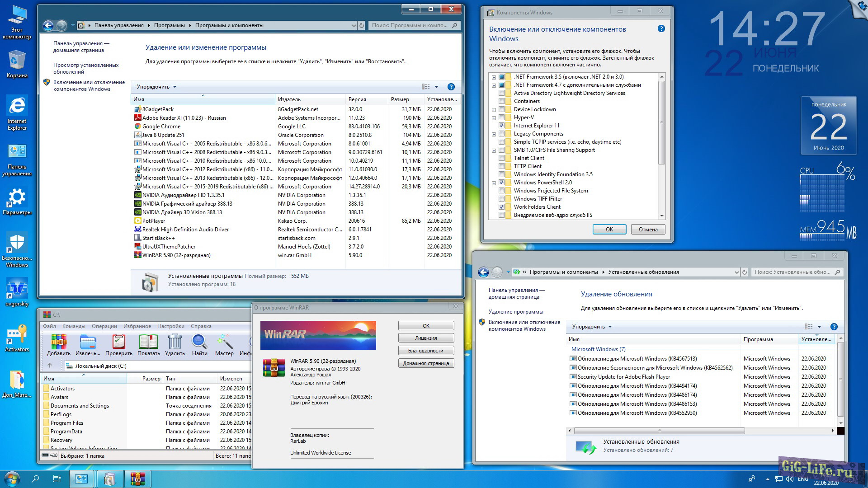Screen dimensions: 868x488
Task: Click horizontal scrollbar in installed updates list
Action: point(659,431)
